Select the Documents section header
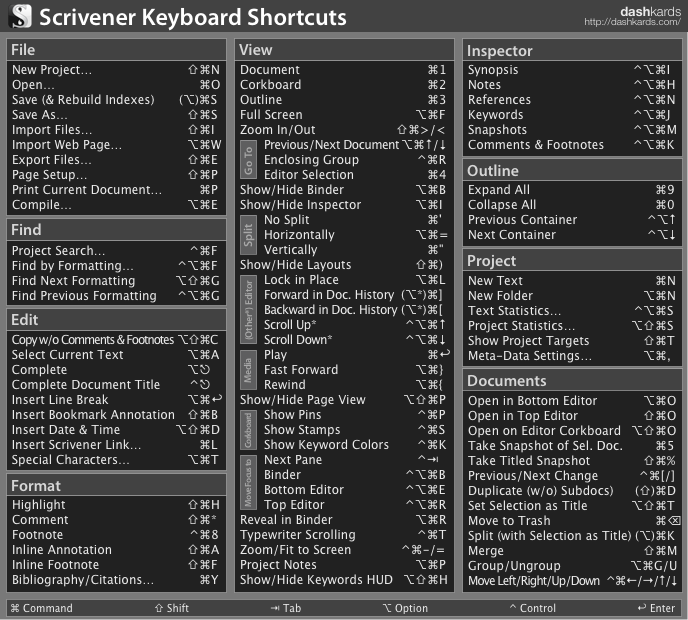This screenshot has height=620, width=688. (x=572, y=380)
